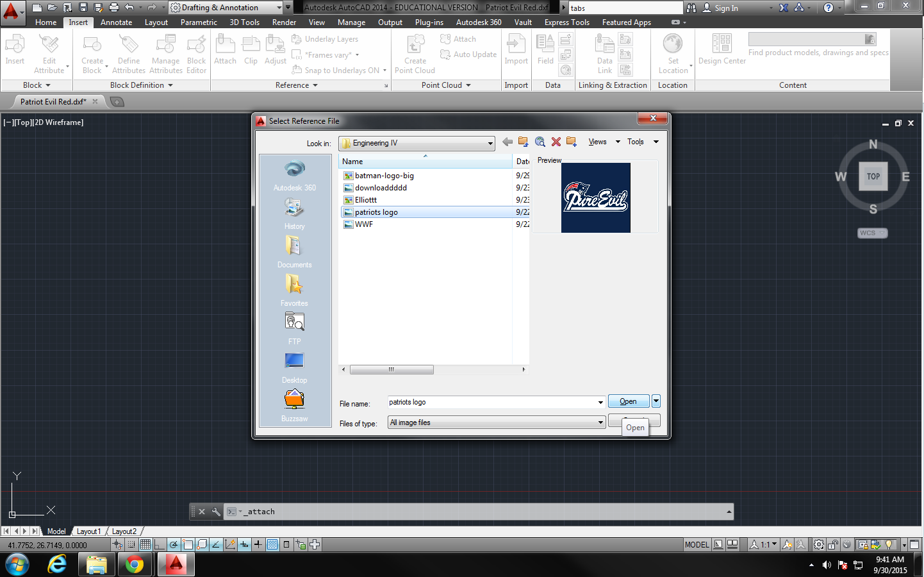The height and width of the screenshot is (577, 924).
Task: Toggle Transparency display in status bar
Action: pyautogui.click(x=272, y=544)
